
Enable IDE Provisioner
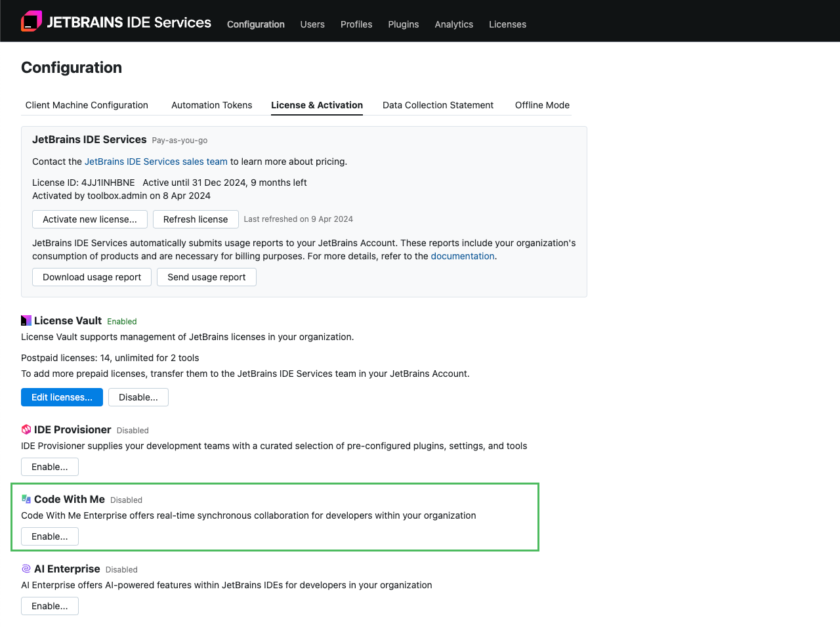(50, 467)
